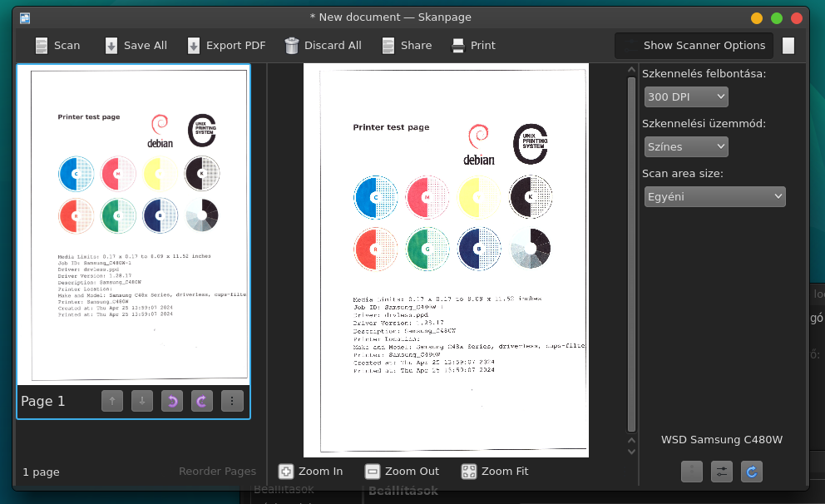Open the 300 DPI resolution dropdown

tap(686, 96)
